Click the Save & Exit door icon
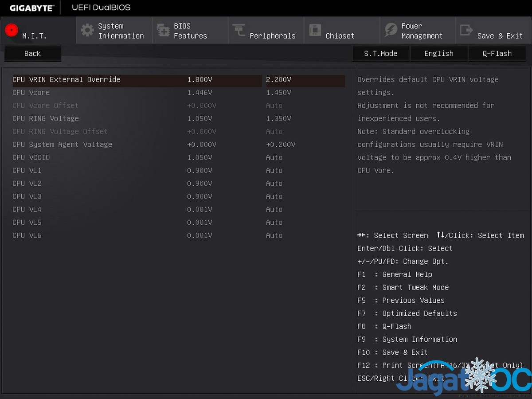The height and width of the screenshot is (399, 532). (467, 30)
